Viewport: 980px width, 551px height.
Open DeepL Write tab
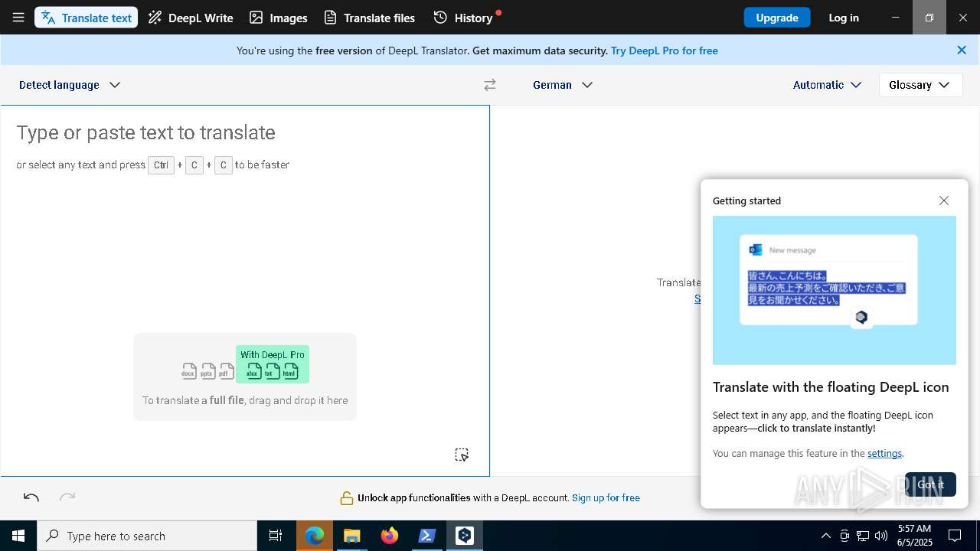click(191, 18)
